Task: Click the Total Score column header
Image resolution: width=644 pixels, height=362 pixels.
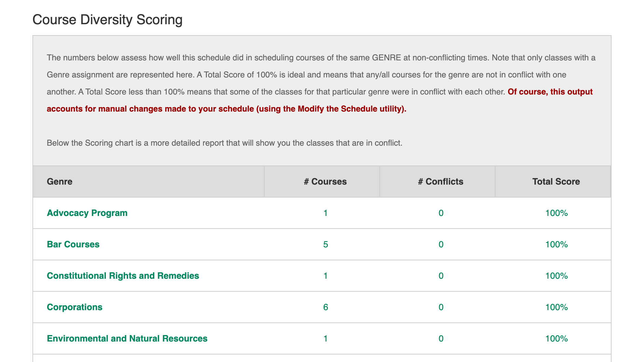Action: (x=556, y=181)
